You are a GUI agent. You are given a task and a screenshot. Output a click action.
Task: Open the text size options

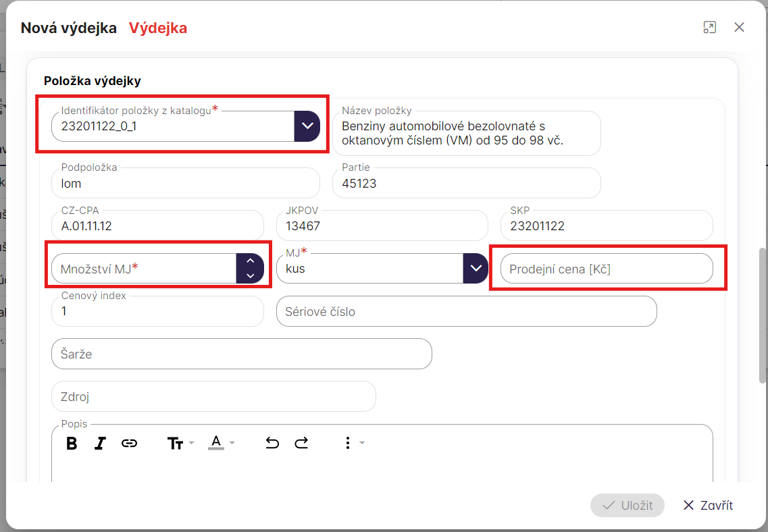[180, 443]
